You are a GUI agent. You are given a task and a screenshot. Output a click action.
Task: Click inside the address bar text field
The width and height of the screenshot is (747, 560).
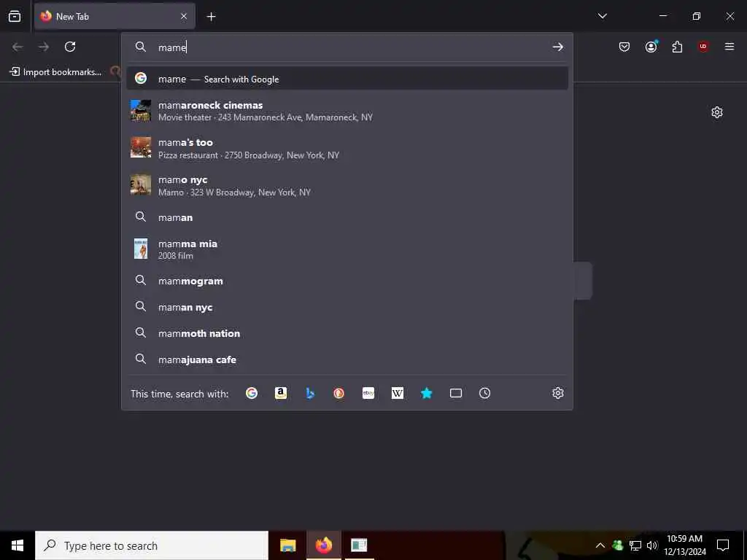(352, 47)
